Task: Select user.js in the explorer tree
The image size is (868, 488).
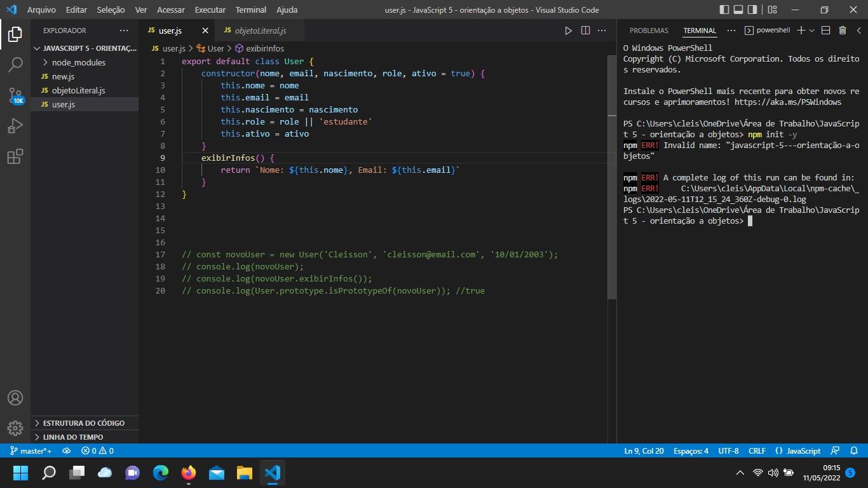Action: point(85,104)
